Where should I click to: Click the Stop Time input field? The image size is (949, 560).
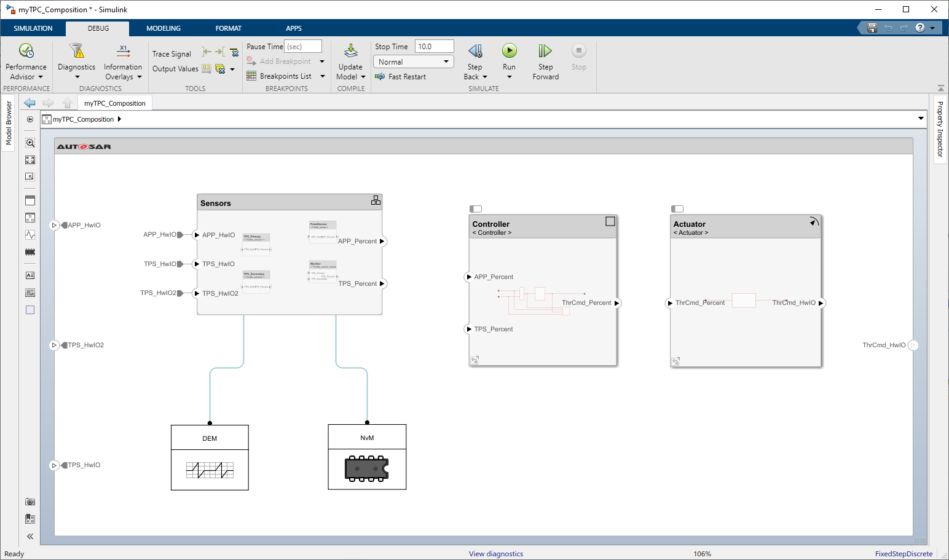434,45
